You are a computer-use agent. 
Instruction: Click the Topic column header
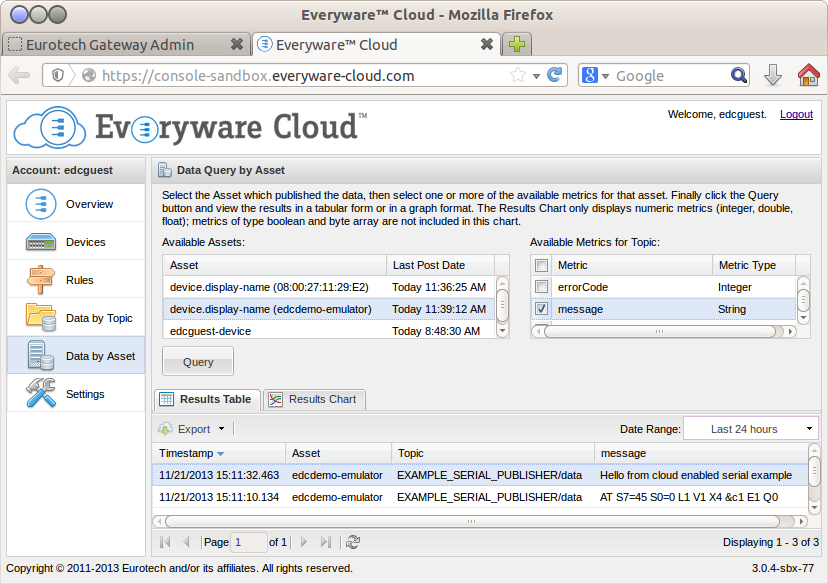coord(493,453)
